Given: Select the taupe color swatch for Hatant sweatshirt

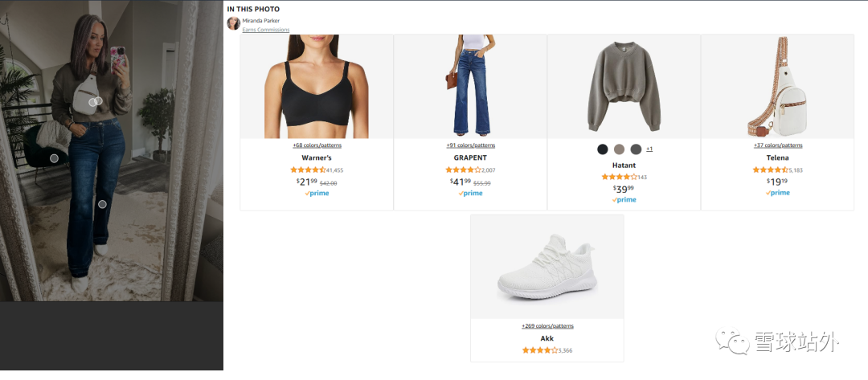Looking at the screenshot, I should (x=619, y=149).
